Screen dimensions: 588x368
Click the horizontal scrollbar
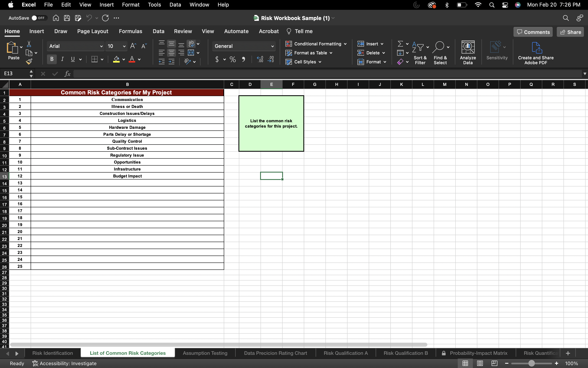tap(218, 345)
